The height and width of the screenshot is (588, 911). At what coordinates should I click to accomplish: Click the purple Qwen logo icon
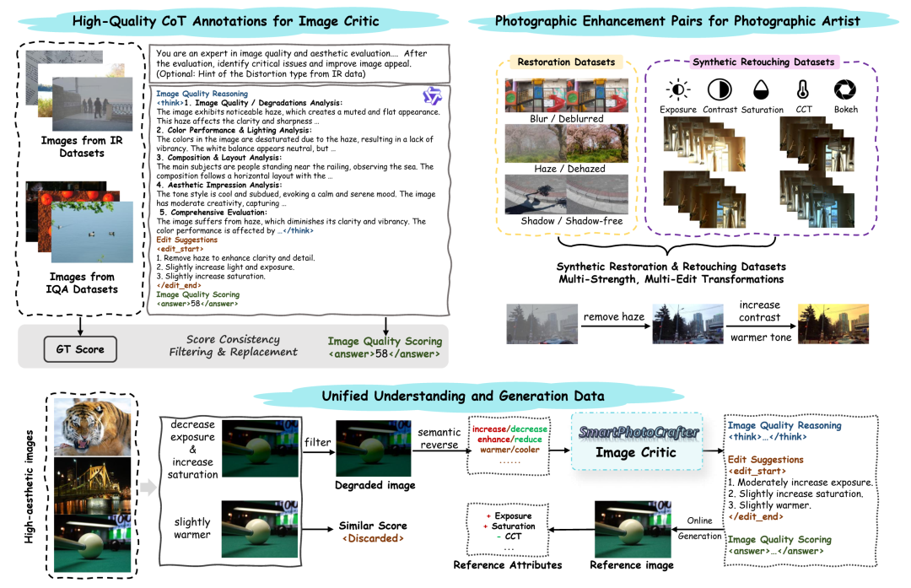click(x=432, y=96)
